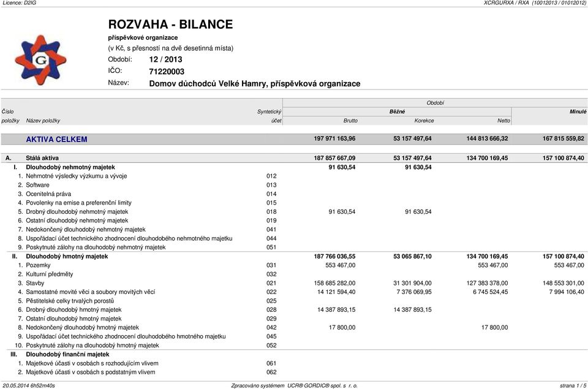The image size is (588, 389).
Task: Select the IČO number 71220003
Action: tap(167, 71)
